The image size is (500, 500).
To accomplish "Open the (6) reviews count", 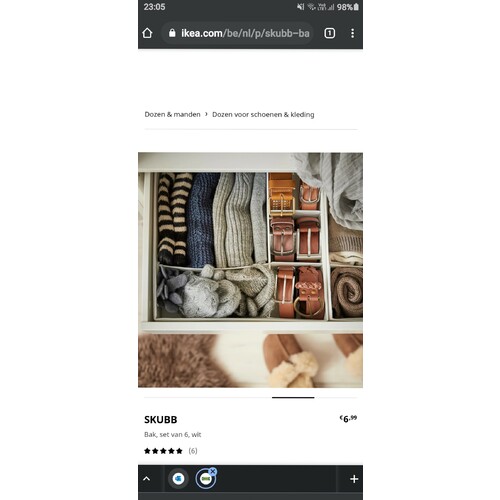I will point(193,451).
